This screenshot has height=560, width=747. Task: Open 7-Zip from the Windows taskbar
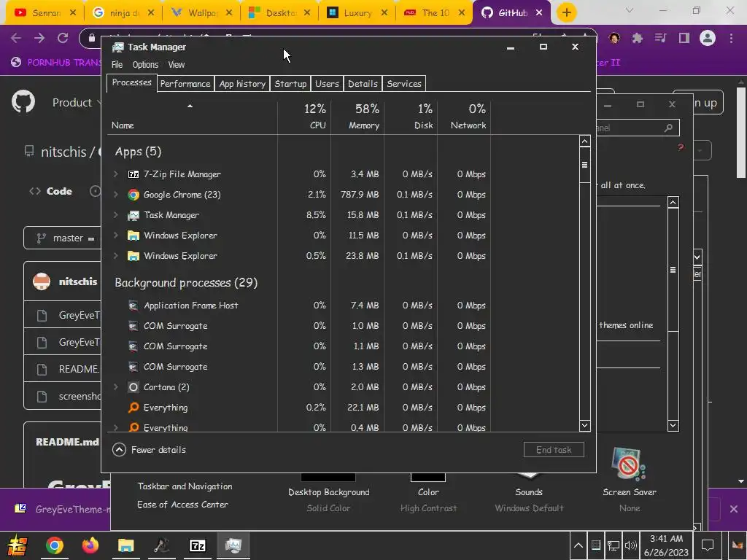point(197,545)
